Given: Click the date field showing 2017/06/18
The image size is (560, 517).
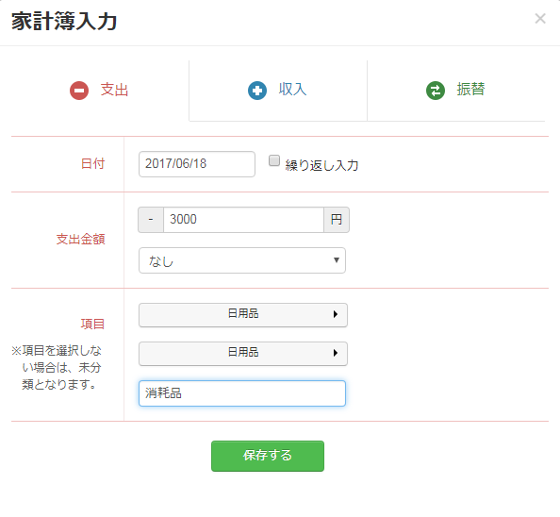Looking at the screenshot, I should point(197,164).
